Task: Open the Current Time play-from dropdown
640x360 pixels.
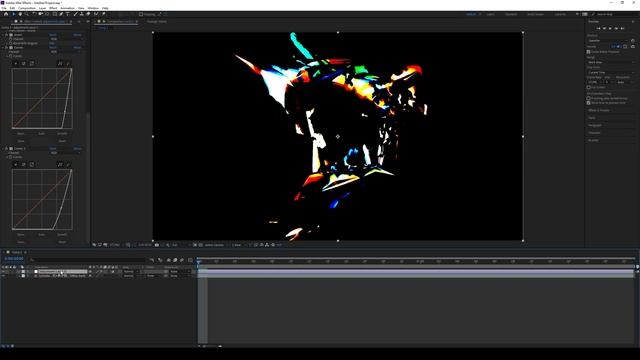Action: [611, 72]
